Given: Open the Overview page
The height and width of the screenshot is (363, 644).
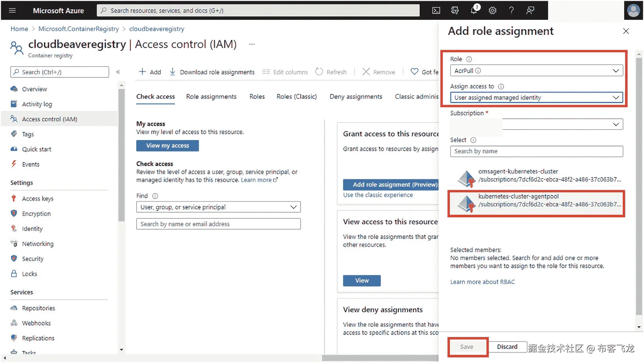Looking at the screenshot, I should click(34, 89).
